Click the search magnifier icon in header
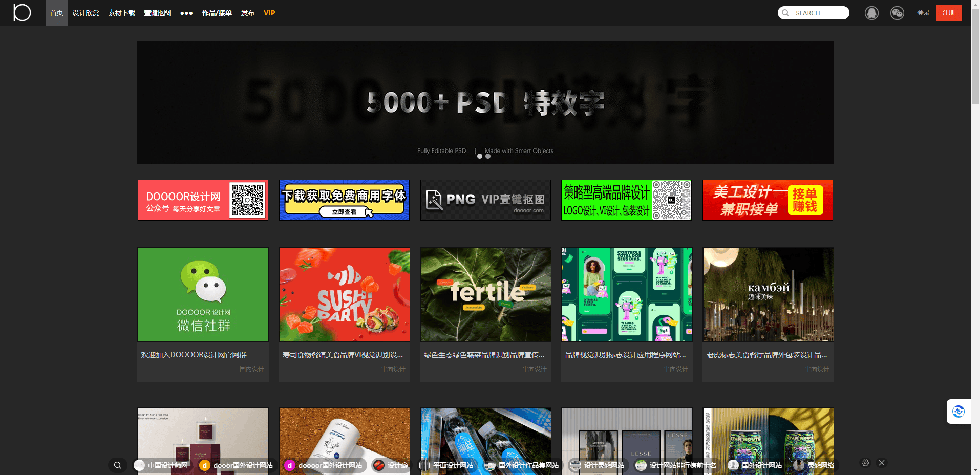 (785, 13)
